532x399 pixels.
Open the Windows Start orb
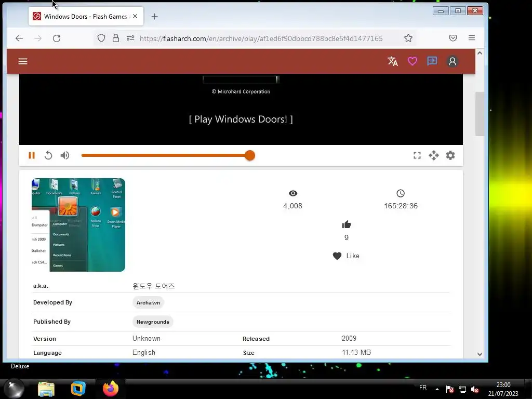coord(14,389)
